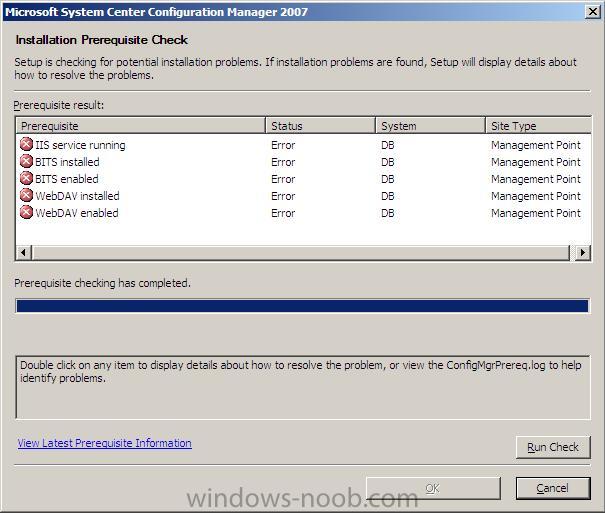Click the Run Check button
The width and height of the screenshot is (605, 513).
[x=553, y=447]
